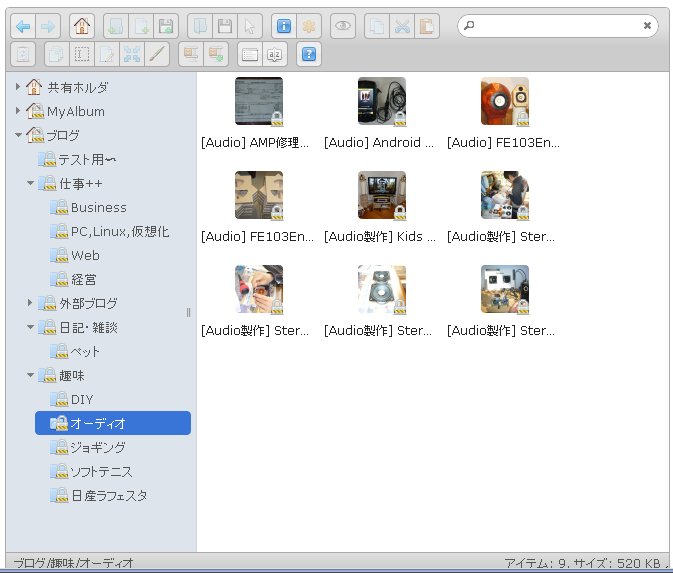Collapse the 仕事++ folder tree
This screenshot has width=673, height=573.
point(30,183)
